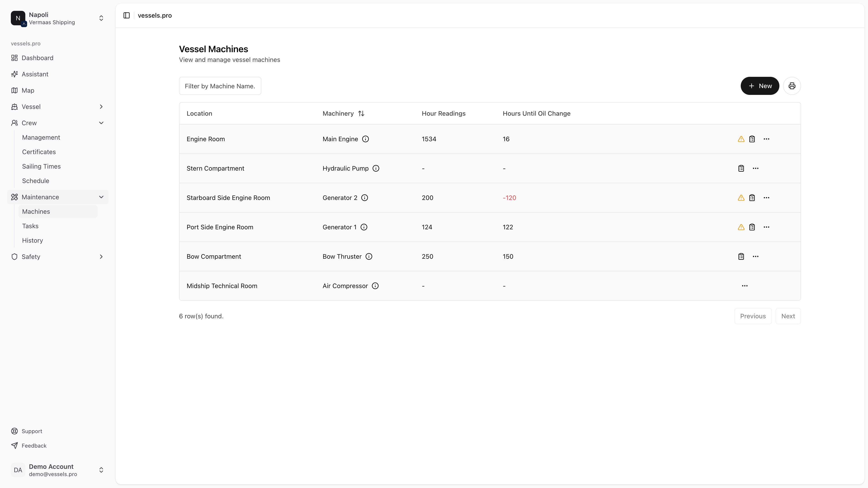Click the Machines submenu item
This screenshot has height=488, width=868.
click(36, 211)
